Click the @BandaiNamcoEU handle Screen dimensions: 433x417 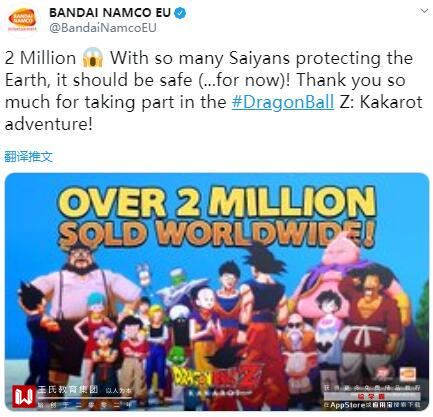tap(103, 28)
